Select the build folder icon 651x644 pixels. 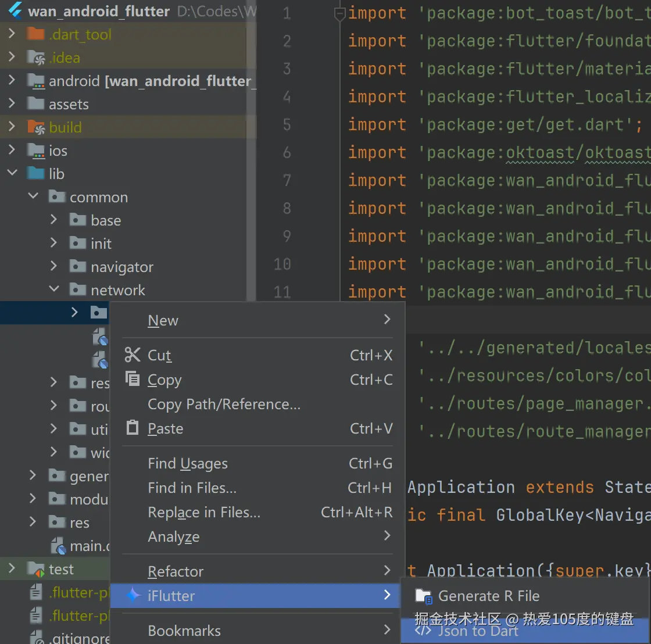(x=35, y=127)
